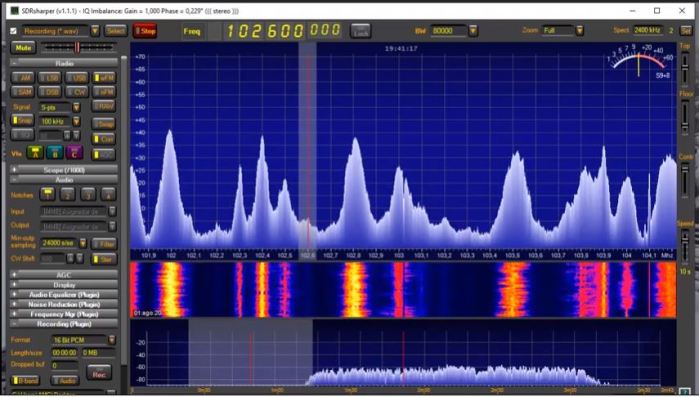Enable notch filter 4
This screenshot has height=397, width=699.
[108, 194]
